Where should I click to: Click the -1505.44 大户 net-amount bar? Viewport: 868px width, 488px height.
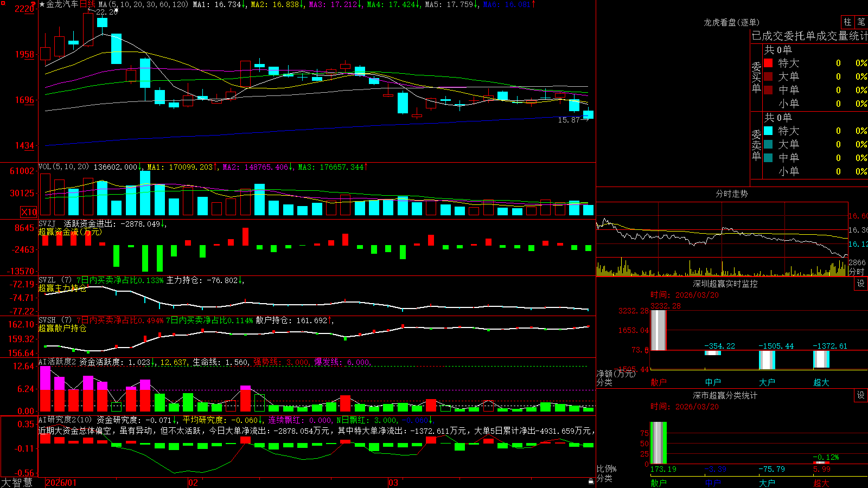tap(767, 360)
